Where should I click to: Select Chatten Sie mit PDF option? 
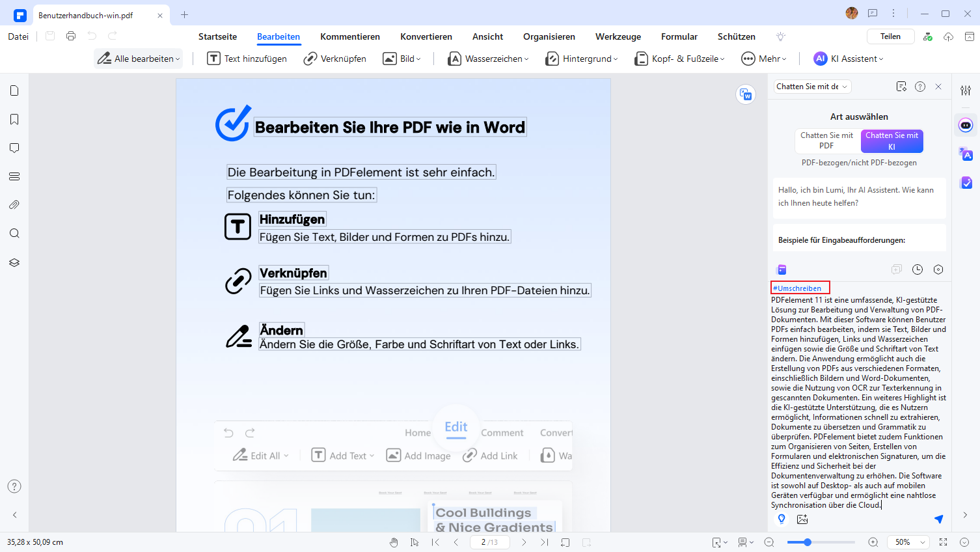click(x=826, y=141)
